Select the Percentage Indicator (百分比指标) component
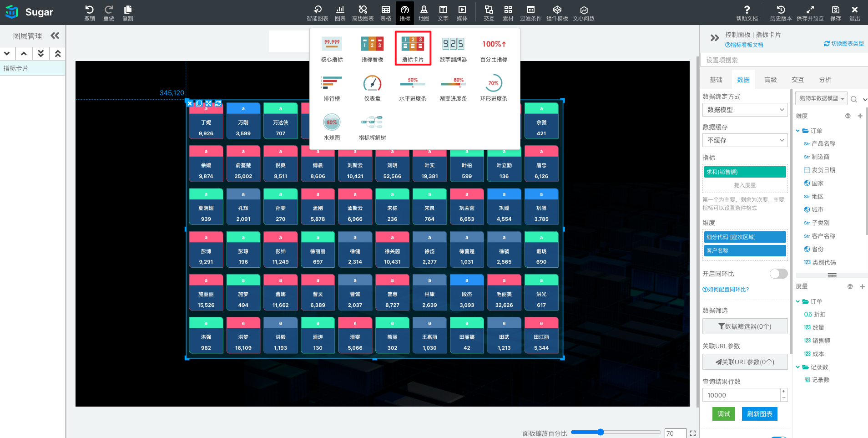 [494, 49]
